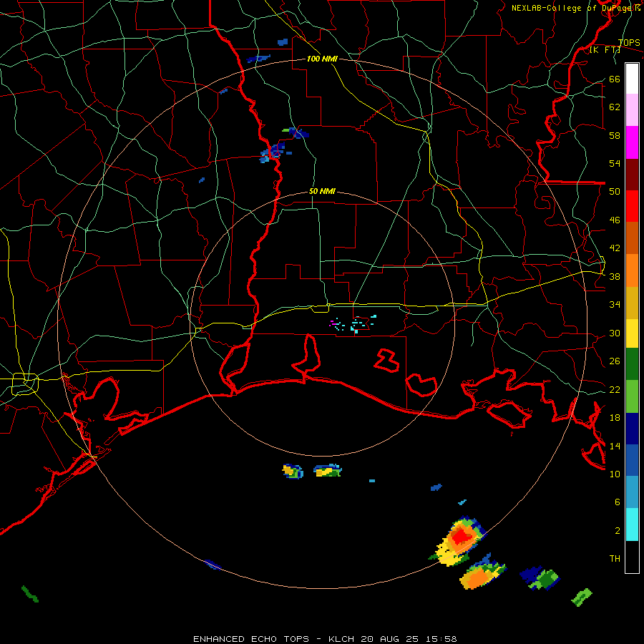Click the dark green echo at bottom left
The height and width of the screenshot is (644, 644).
click(30, 594)
